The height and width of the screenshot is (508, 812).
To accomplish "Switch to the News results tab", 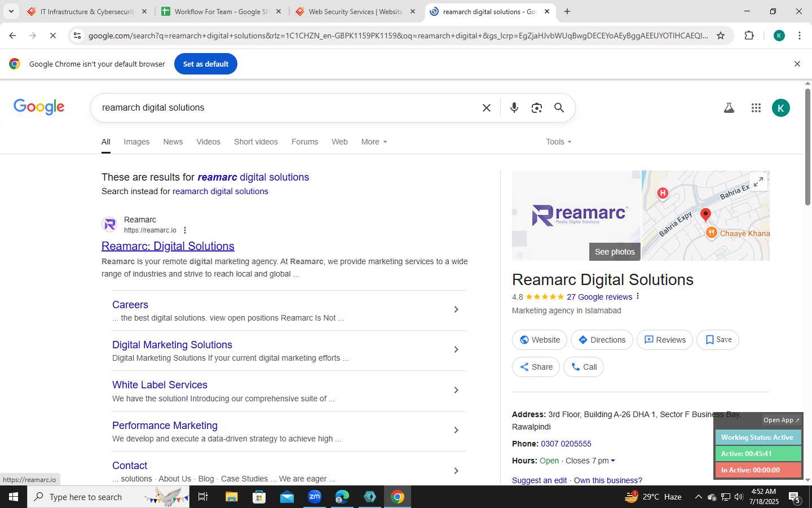I will pyautogui.click(x=173, y=142).
